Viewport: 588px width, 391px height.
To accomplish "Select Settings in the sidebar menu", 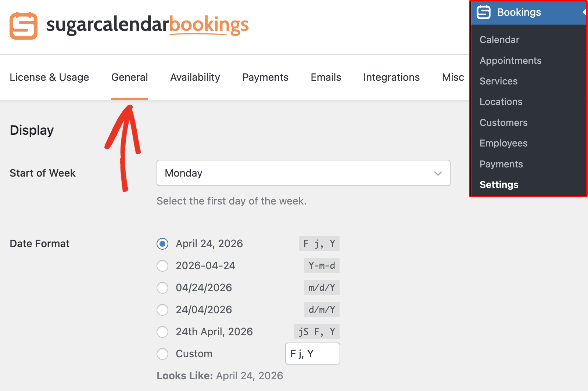I will [499, 185].
